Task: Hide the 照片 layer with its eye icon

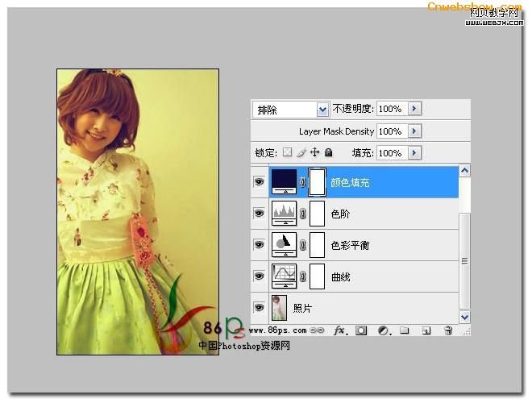Action: point(260,307)
